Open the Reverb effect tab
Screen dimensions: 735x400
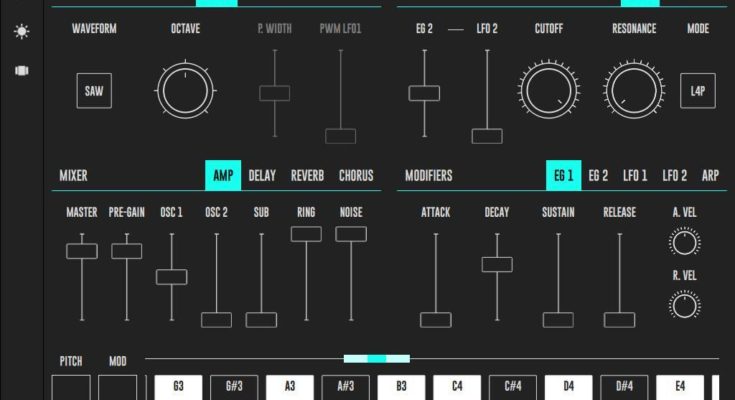[x=307, y=176]
